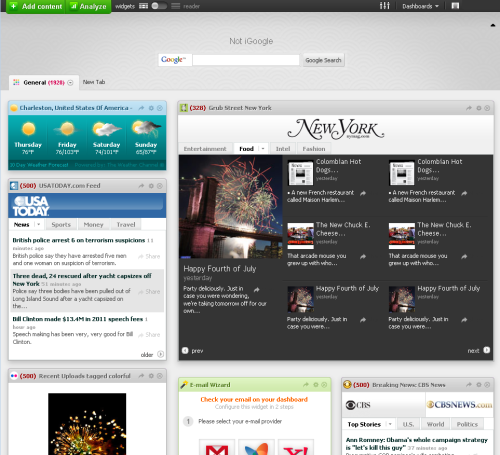Viewport: 500px width, 455px height.
Task: Click the large Brooklyn Bridge fireworks image
Action: tap(231, 207)
